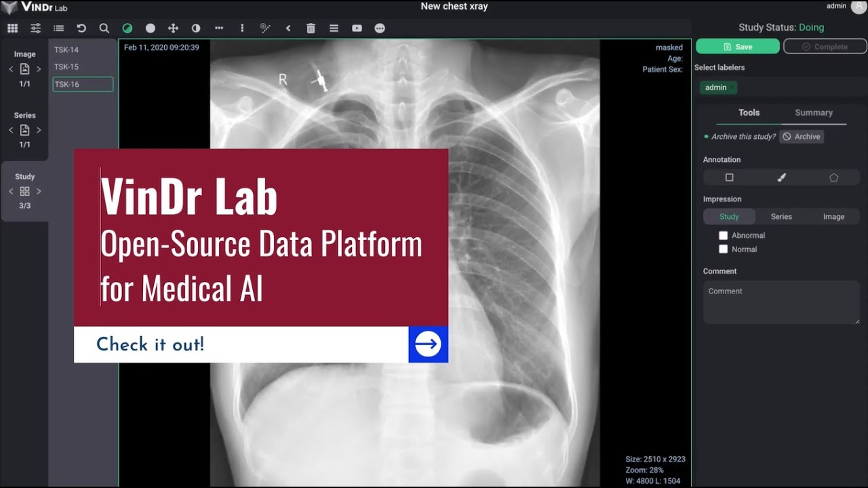Remove the admin labeler tag
Image resolution: width=868 pixels, height=488 pixels.
[x=733, y=87]
